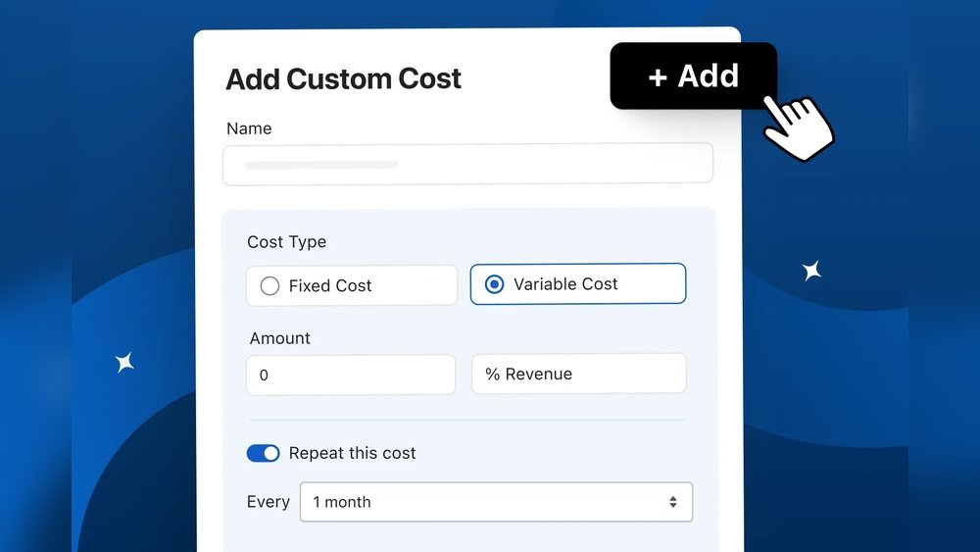Click the Fixed Cost empty radio circle
The width and height of the screenshot is (980, 552).
(270, 286)
